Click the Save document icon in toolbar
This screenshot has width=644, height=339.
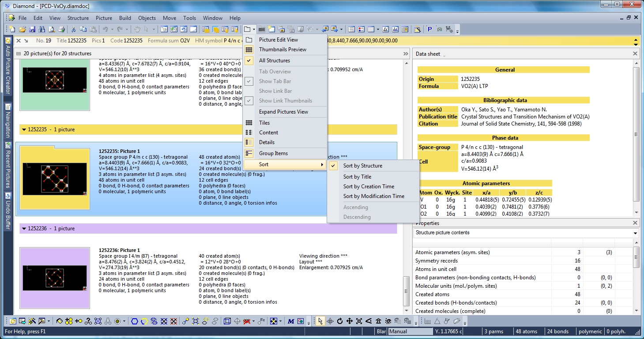32,30
